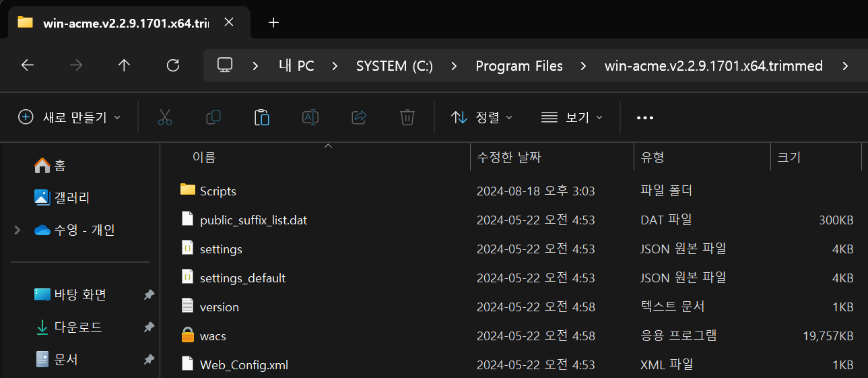Click the 2024-08-18 오후 3:03 date

coord(535,191)
